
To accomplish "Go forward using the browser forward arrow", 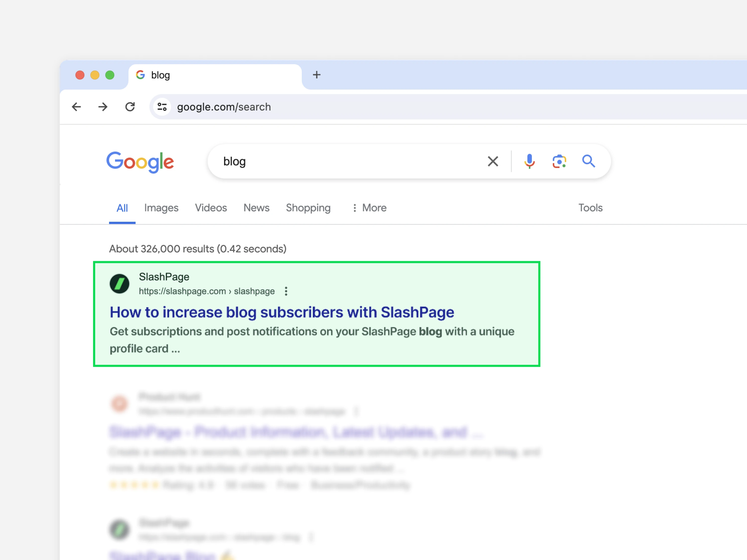I will [103, 107].
